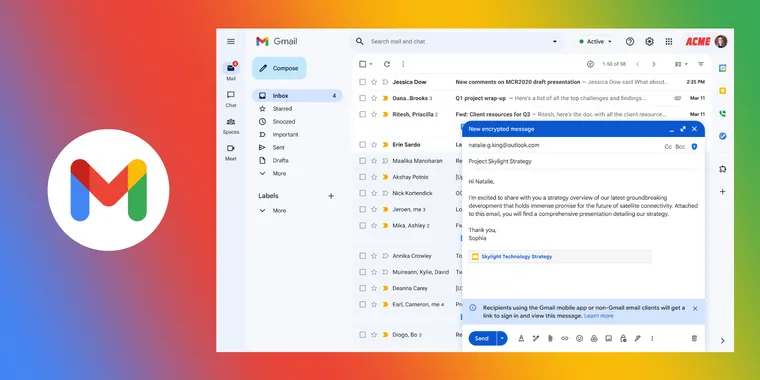Viewport: 760px width, 380px height.
Task: Star the Akshay Potnis email
Action: click(x=374, y=177)
